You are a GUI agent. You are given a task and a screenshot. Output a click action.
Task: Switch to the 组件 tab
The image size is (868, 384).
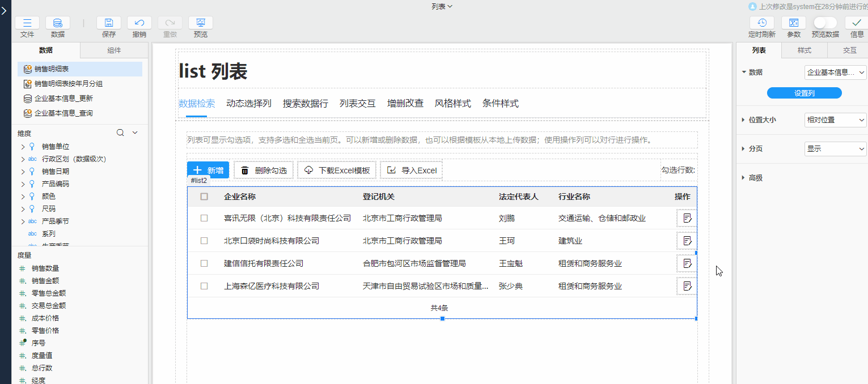click(x=114, y=50)
